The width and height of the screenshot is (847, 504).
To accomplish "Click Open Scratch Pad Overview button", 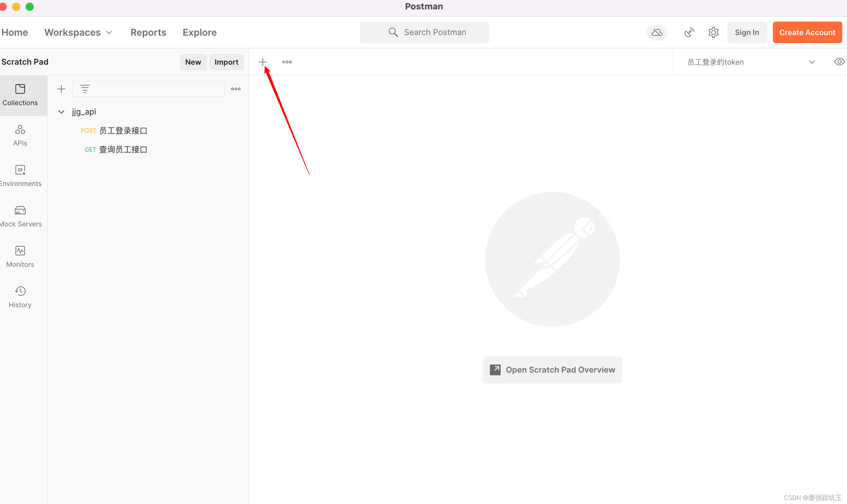I will [552, 370].
